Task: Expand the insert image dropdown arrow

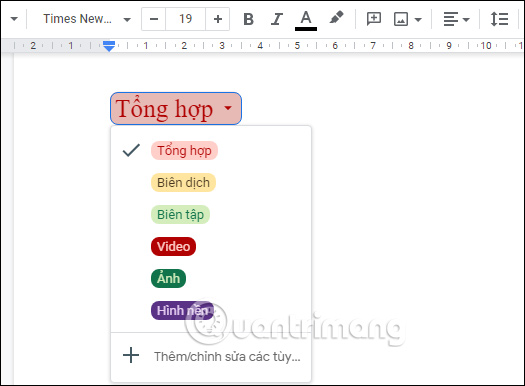Action: [418, 19]
